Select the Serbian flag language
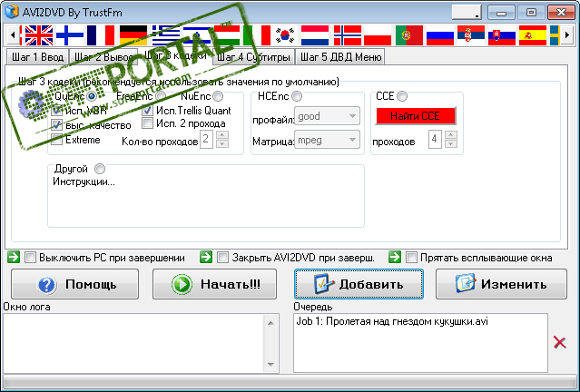The width and height of the screenshot is (580, 392). point(471,35)
